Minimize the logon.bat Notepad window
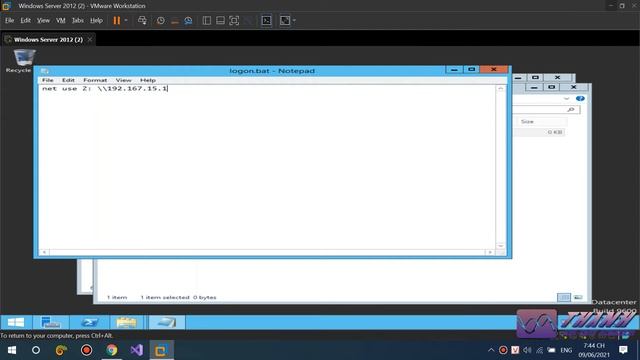640x360 pixels. click(x=454, y=70)
